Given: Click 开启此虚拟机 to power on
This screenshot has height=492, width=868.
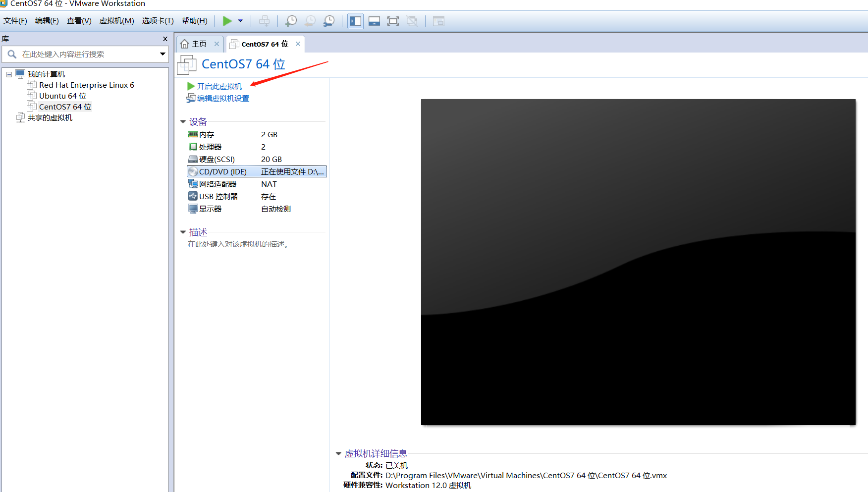Looking at the screenshot, I should point(219,86).
